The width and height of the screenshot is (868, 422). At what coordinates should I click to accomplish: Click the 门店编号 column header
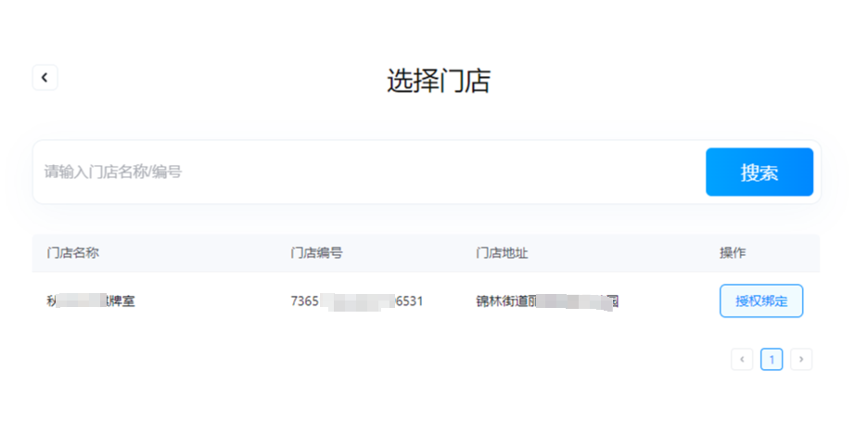pos(316,253)
